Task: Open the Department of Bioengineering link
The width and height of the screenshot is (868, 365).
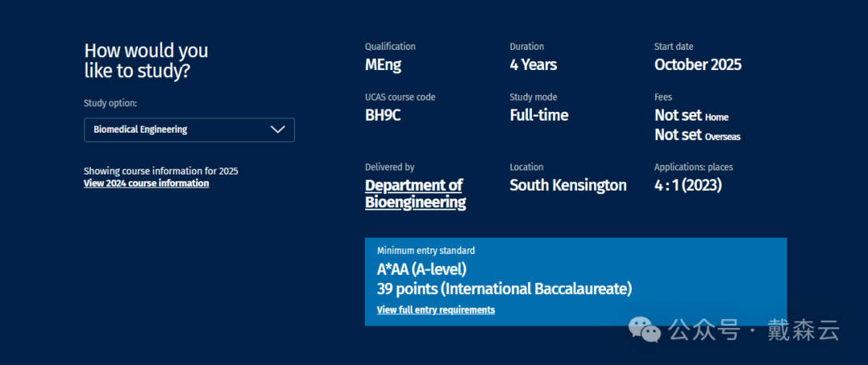Action: tap(415, 194)
